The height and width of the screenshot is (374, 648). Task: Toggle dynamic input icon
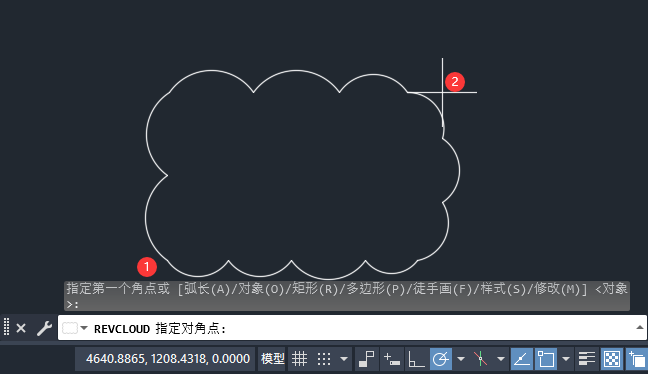[x=391, y=359]
